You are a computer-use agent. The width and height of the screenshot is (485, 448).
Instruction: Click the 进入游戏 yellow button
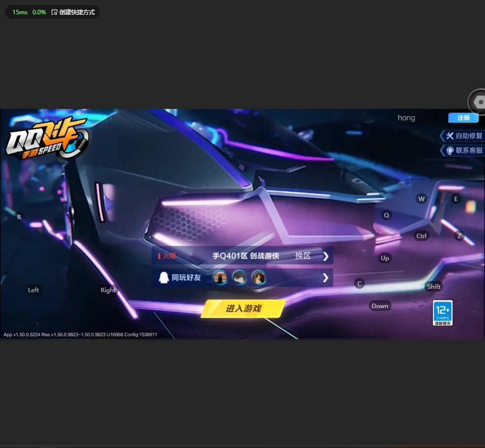pyautogui.click(x=243, y=309)
